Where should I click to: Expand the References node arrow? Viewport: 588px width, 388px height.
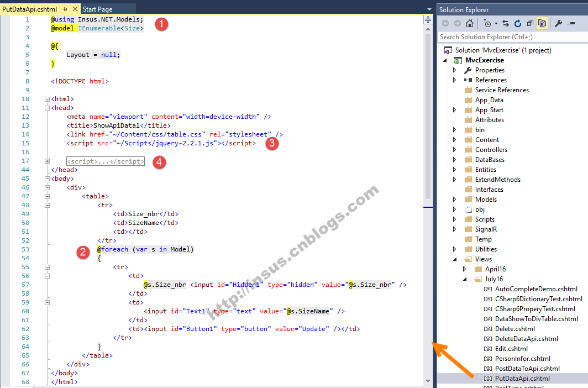pos(454,80)
